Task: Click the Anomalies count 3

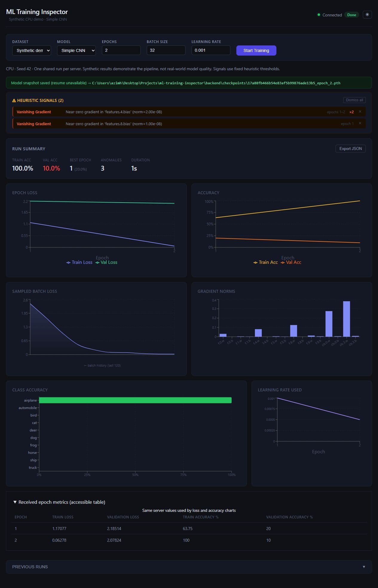Action: [x=102, y=168]
